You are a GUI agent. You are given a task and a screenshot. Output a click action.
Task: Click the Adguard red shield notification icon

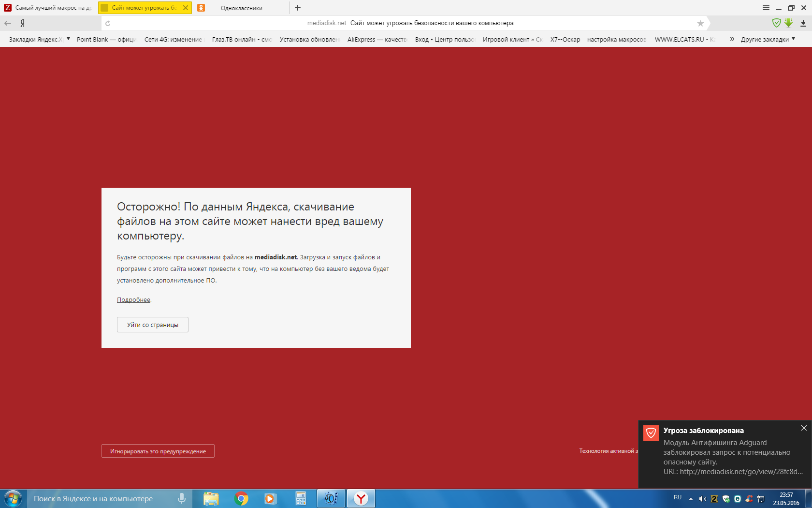click(x=651, y=433)
